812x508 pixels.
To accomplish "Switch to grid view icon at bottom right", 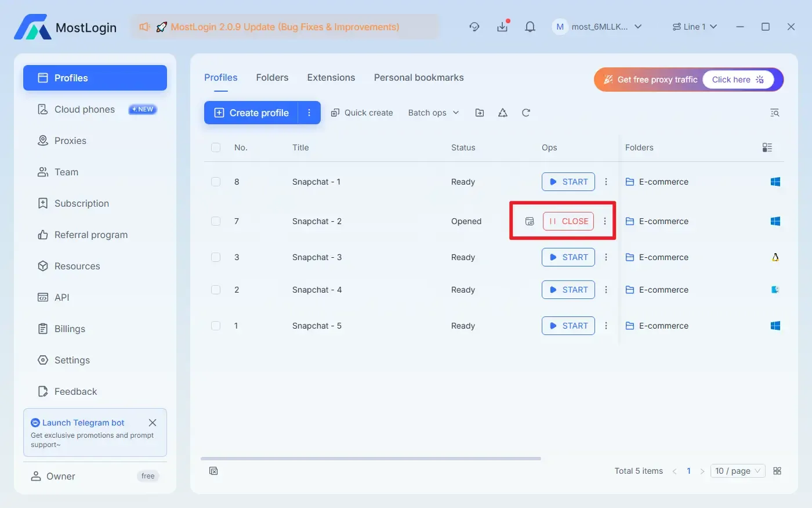I will pos(777,471).
